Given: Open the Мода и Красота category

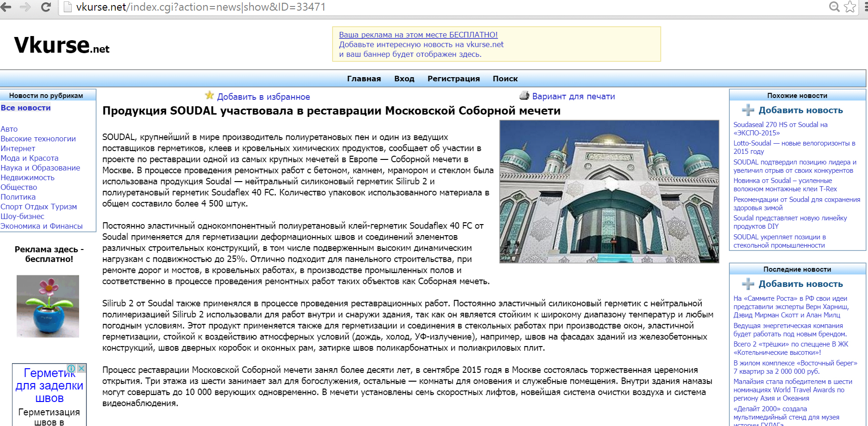Looking at the screenshot, I should click(x=29, y=158).
